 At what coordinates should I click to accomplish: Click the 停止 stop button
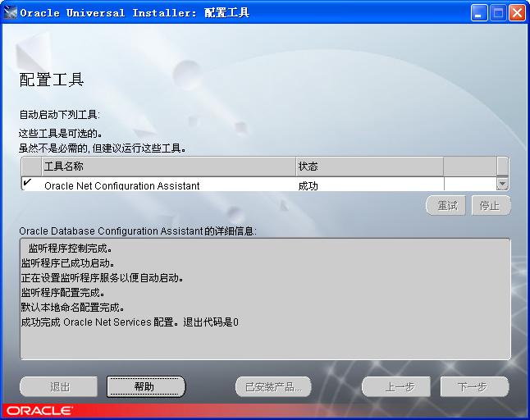click(491, 205)
